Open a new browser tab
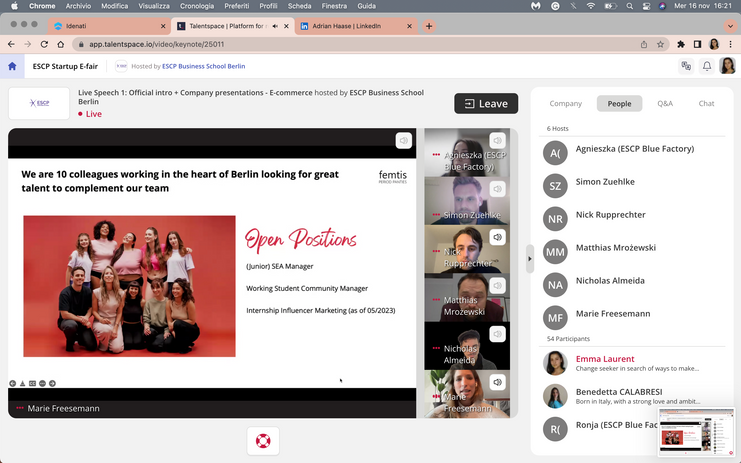The width and height of the screenshot is (741, 463). (429, 26)
